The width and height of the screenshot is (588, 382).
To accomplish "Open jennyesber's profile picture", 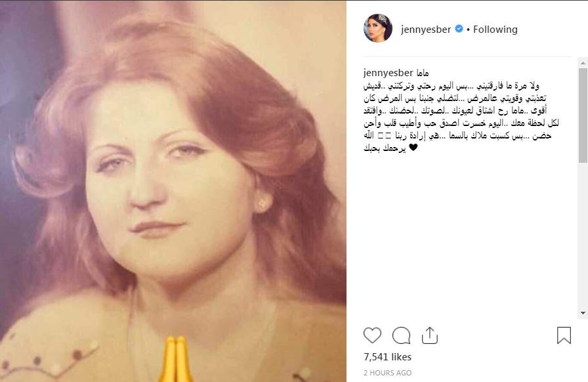I will 377,28.
